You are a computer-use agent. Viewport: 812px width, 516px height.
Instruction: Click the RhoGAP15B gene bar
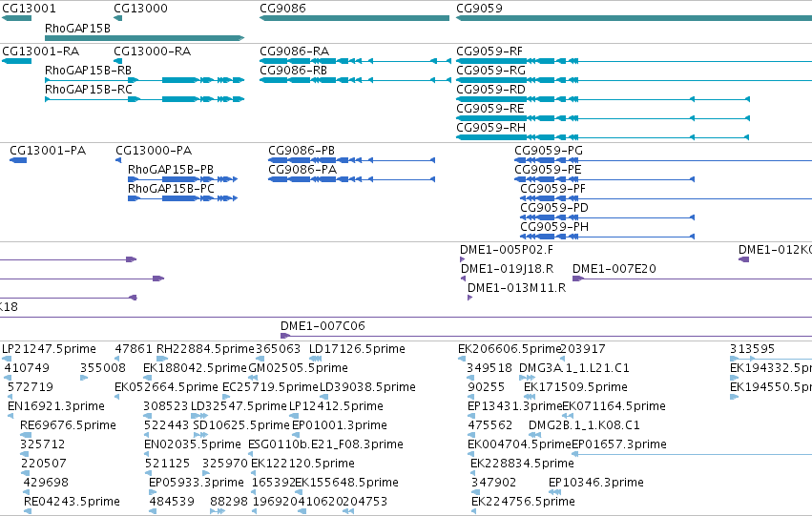coord(144,38)
